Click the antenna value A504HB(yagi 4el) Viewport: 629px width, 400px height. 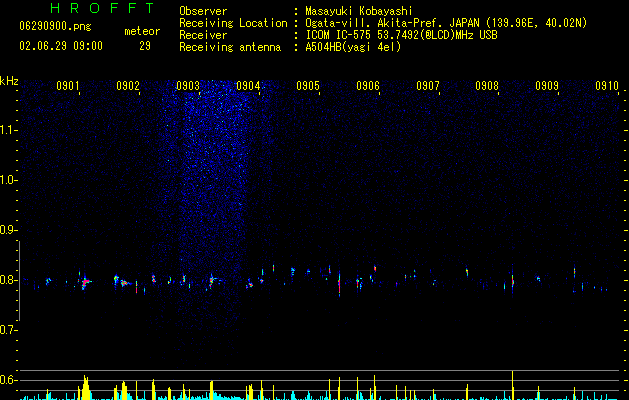[x=353, y=47]
